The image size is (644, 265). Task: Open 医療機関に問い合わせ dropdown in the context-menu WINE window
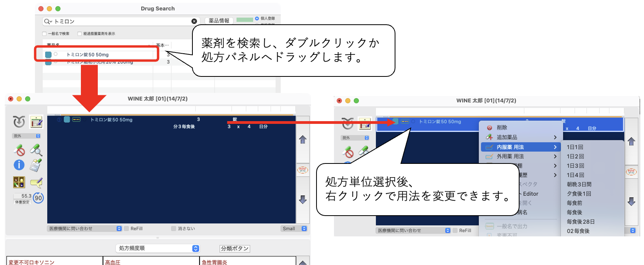click(413, 231)
